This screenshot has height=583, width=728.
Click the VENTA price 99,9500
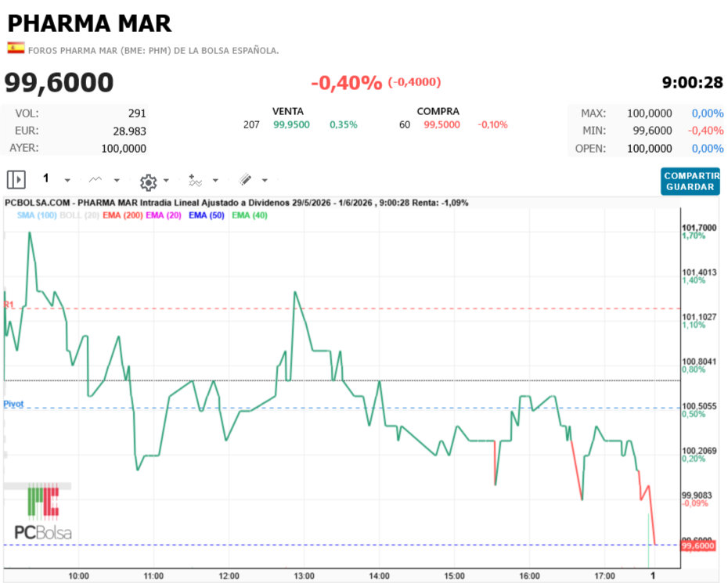(291, 125)
